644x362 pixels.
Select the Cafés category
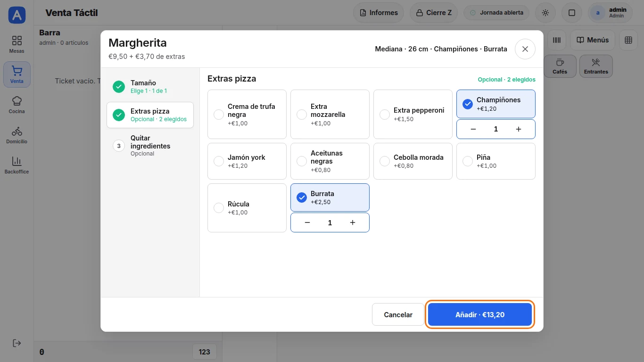[560, 66]
